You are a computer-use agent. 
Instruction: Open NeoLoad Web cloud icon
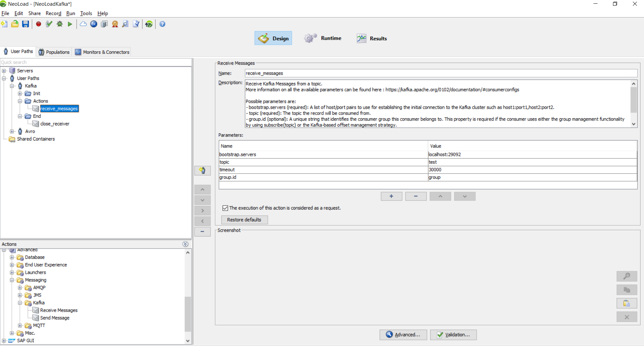click(83, 24)
